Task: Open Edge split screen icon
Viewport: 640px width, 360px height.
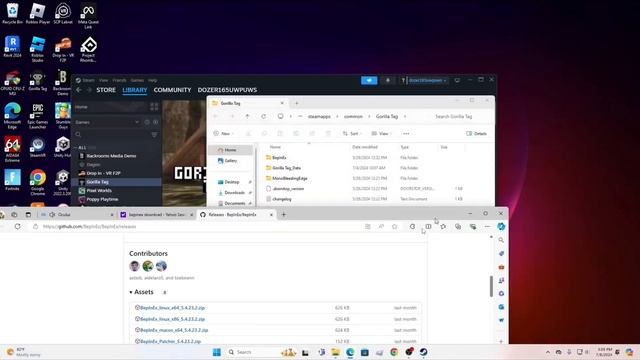Action: (428, 226)
